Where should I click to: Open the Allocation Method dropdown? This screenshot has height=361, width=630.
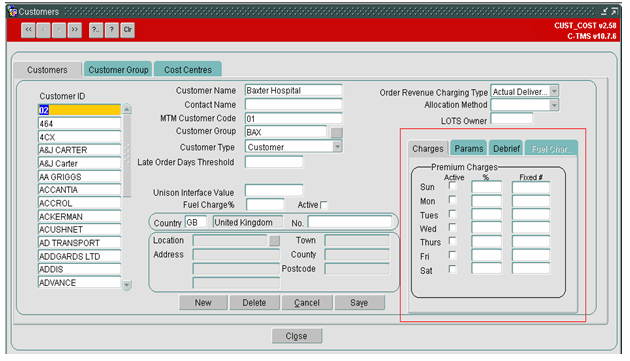554,105
